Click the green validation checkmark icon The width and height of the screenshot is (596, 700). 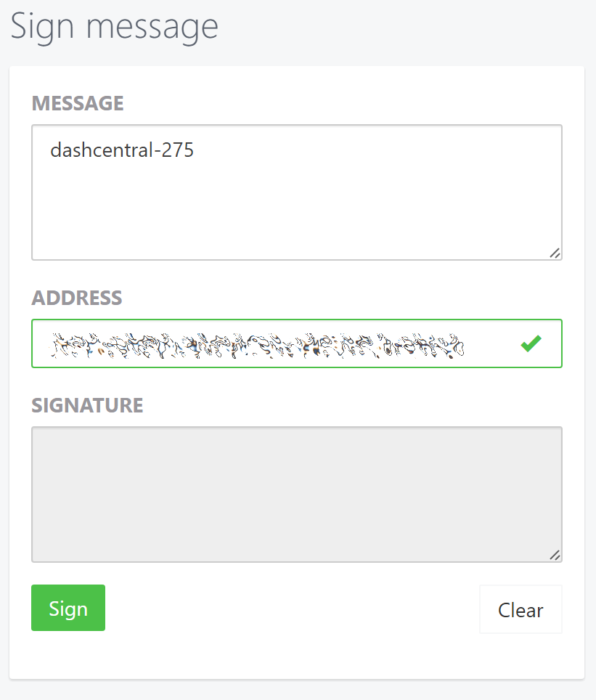[x=531, y=343]
